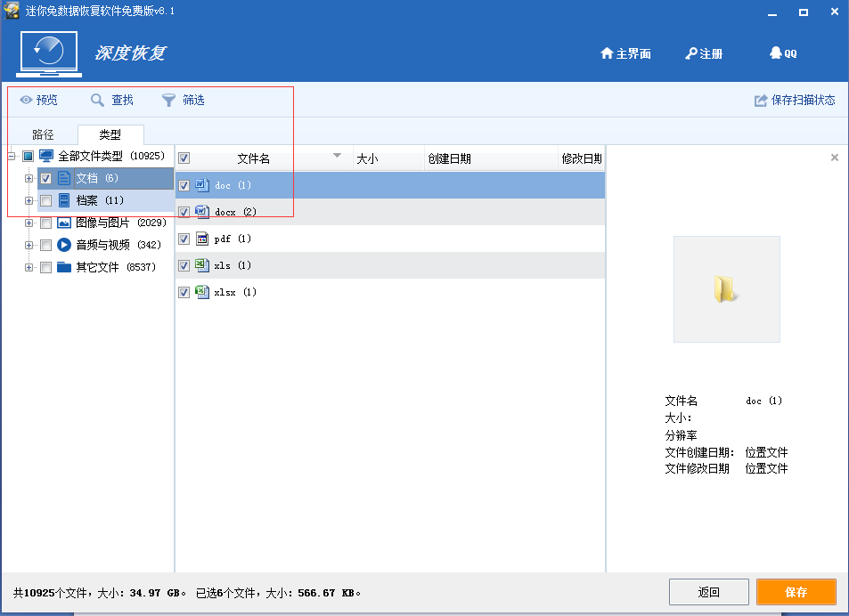Viewport: 849px width, 616px height.
Task: Click the 返回 button
Action: click(x=709, y=592)
